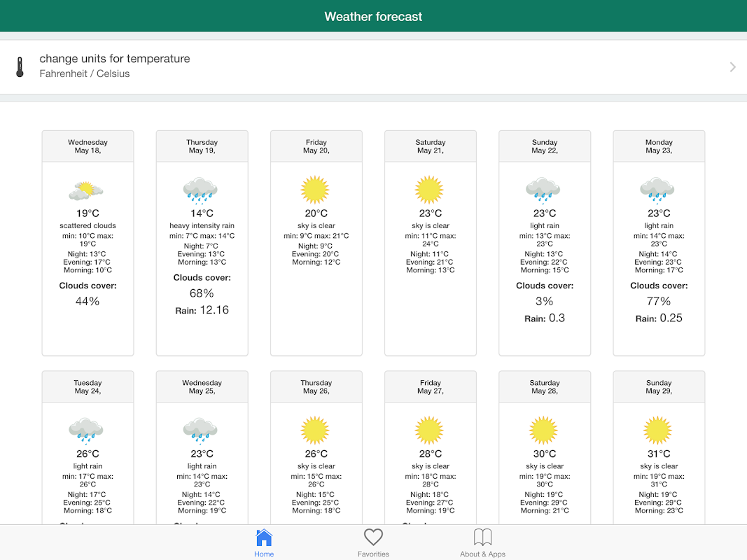Click the 3% clouds cover value
747x560 pixels.
coord(545,302)
